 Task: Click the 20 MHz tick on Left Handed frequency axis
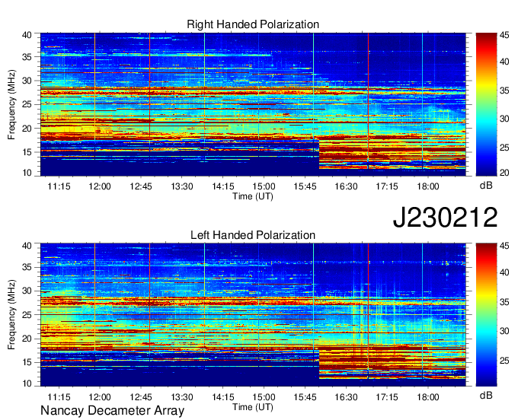tap(27, 339)
